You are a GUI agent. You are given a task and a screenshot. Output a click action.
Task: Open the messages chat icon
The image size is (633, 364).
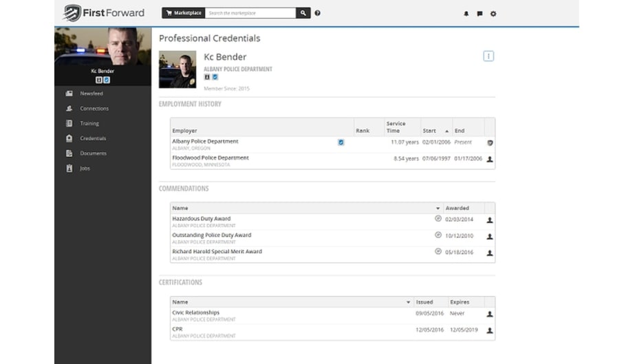click(480, 14)
